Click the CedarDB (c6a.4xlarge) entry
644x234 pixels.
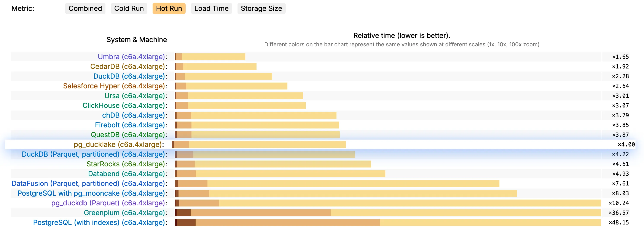pyautogui.click(x=128, y=67)
